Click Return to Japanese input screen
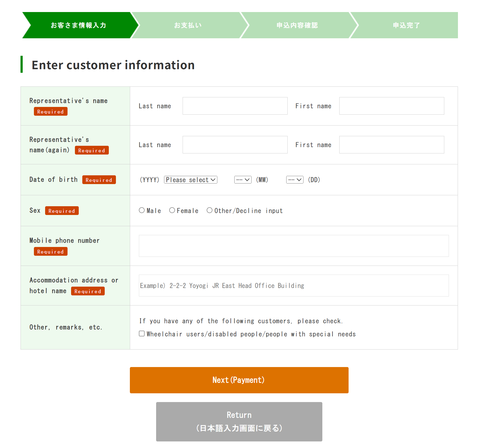This screenshot has width=479, height=448. pyautogui.click(x=239, y=421)
